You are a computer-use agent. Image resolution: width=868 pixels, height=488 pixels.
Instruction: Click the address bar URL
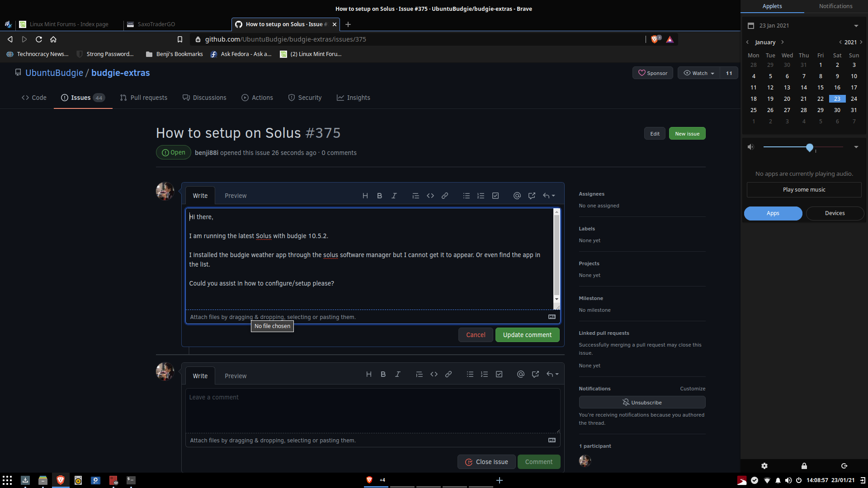click(286, 39)
